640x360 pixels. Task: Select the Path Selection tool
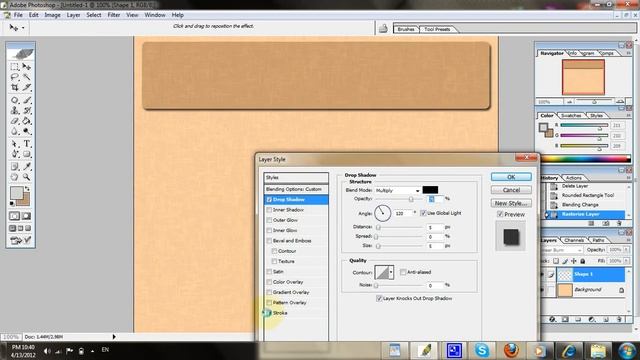tap(15, 144)
